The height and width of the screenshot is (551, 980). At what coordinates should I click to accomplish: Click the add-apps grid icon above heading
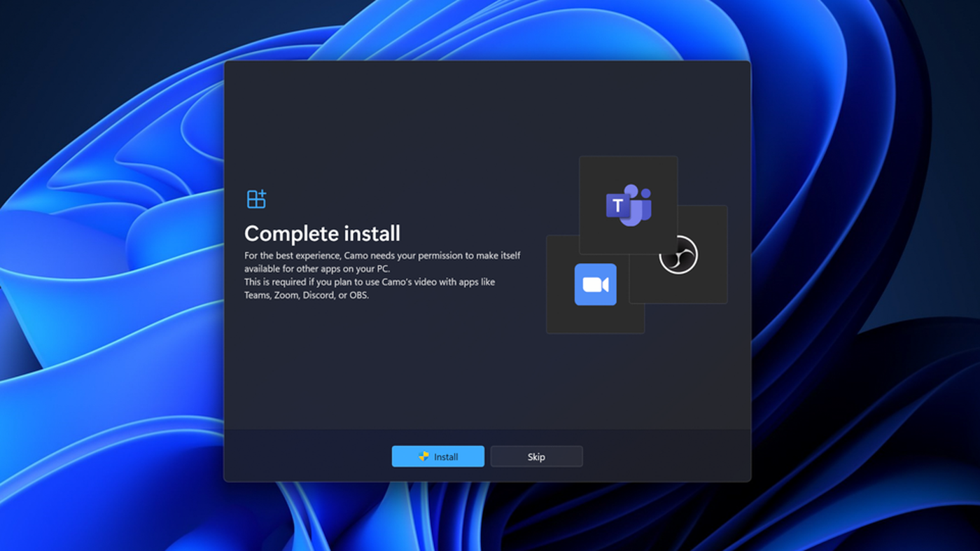(256, 199)
